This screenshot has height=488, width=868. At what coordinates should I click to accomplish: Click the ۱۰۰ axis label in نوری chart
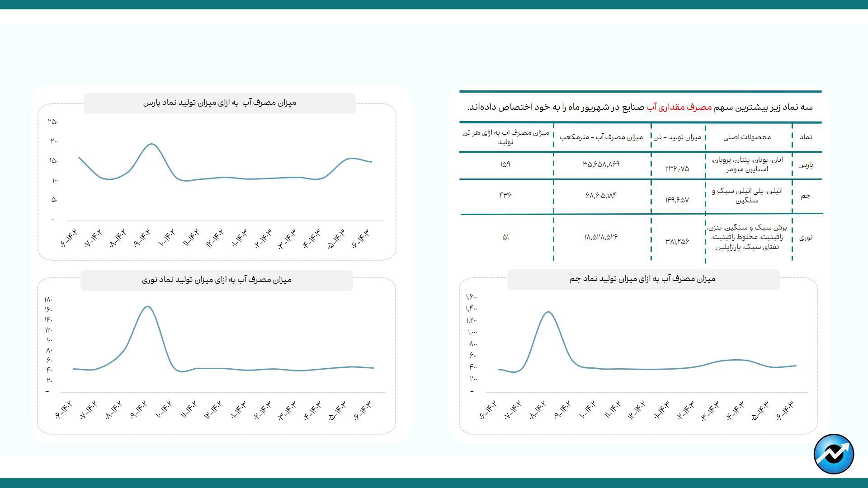(x=49, y=340)
